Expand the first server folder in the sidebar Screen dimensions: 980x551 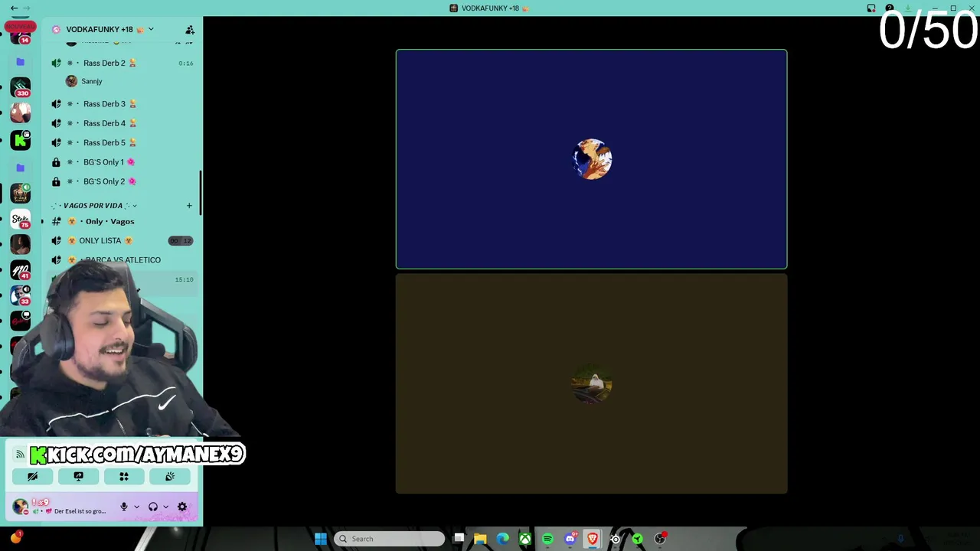21,62
